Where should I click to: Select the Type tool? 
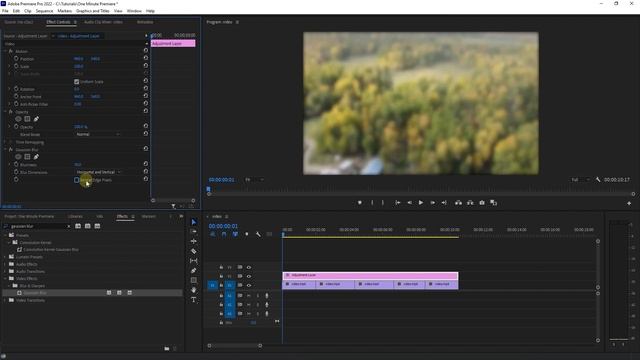pos(193,300)
